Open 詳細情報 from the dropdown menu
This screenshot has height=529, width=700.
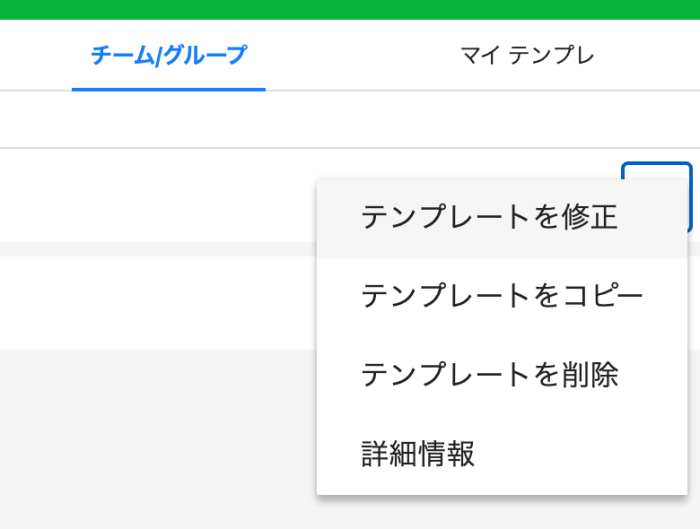click(x=502, y=454)
